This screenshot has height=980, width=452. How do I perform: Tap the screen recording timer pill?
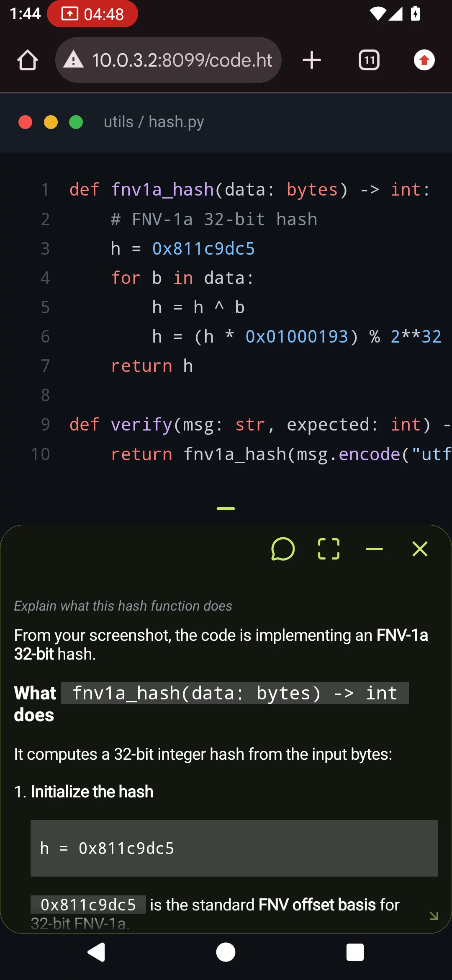tap(92, 14)
